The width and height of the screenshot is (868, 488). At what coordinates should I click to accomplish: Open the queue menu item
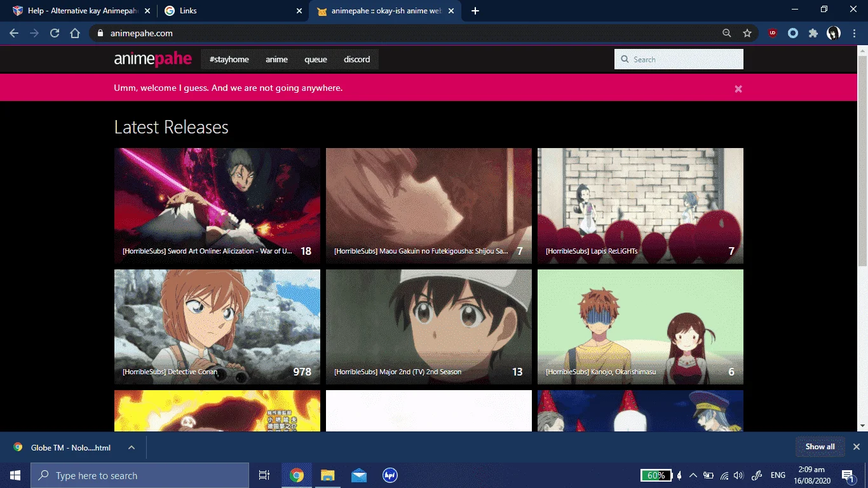point(316,59)
